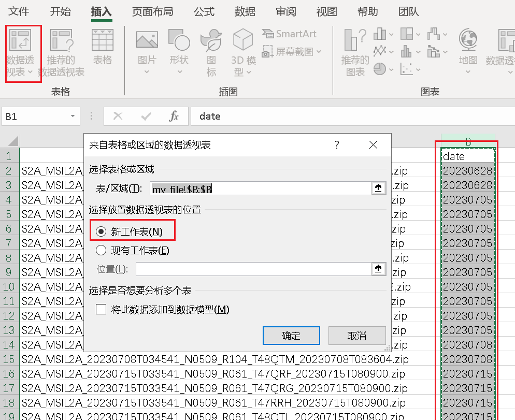Expand pie chart dropdown arrow
This screenshot has width=515, height=420.
pyautogui.click(x=391, y=69)
